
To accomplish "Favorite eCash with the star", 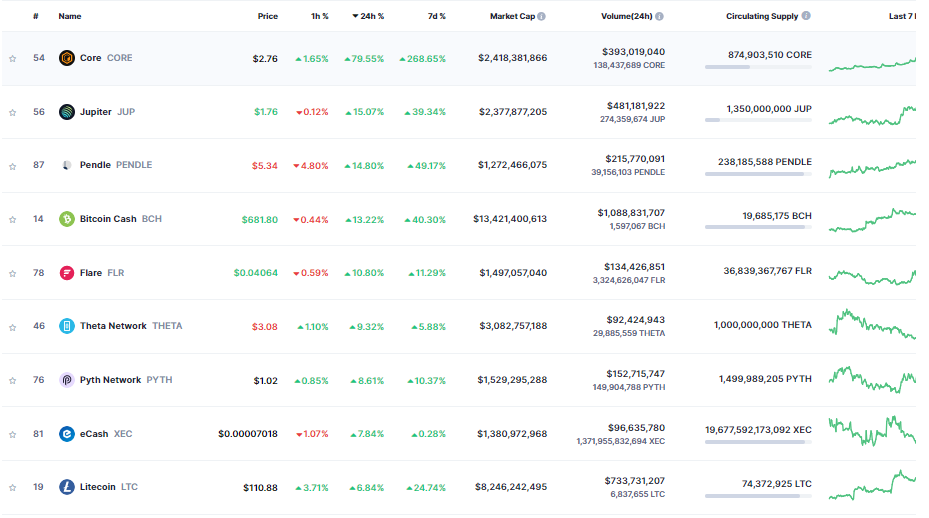I will pos(12,435).
